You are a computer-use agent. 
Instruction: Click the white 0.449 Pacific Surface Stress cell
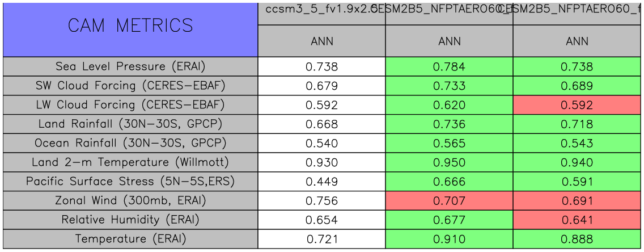coord(321,182)
